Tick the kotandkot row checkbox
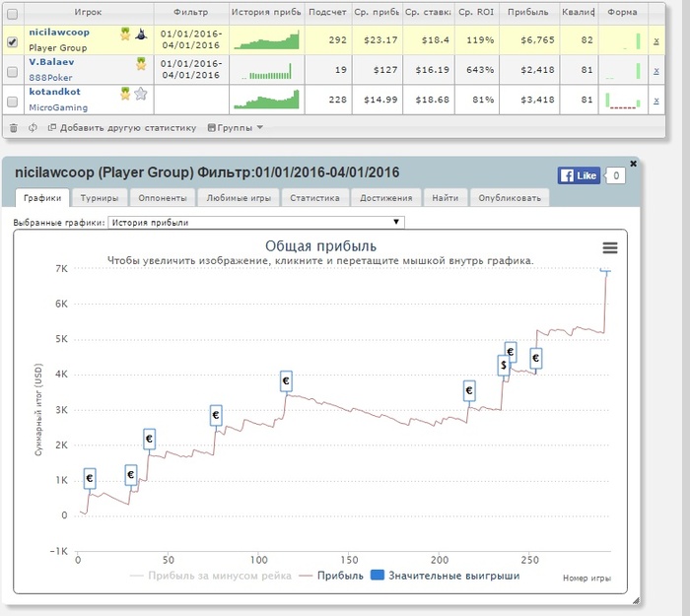 (x=12, y=101)
